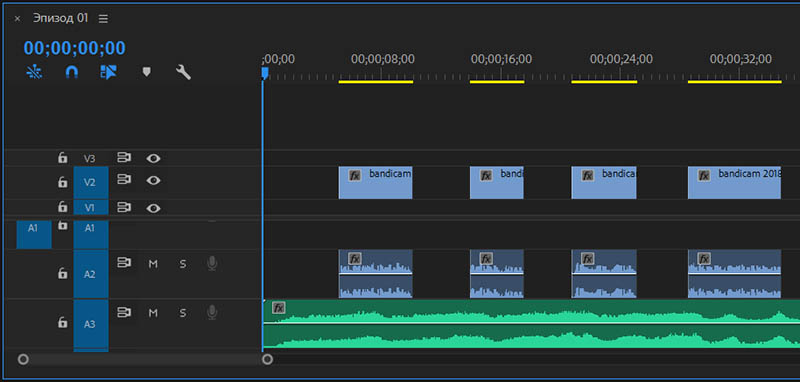Screen dimensions: 800x382
Task: Close the Эпизод 01 sequence tab
Action: tap(17, 19)
